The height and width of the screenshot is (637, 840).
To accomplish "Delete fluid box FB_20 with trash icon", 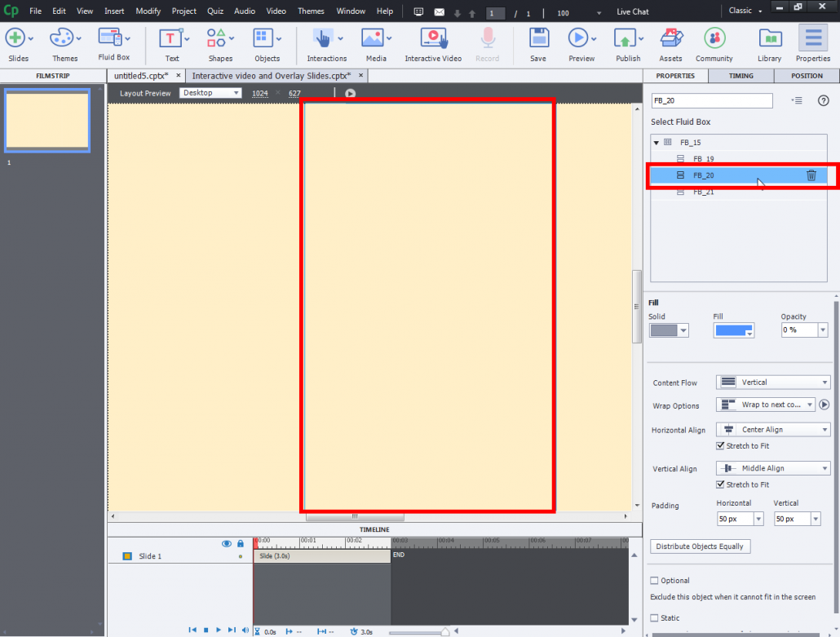I will (811, 175).
